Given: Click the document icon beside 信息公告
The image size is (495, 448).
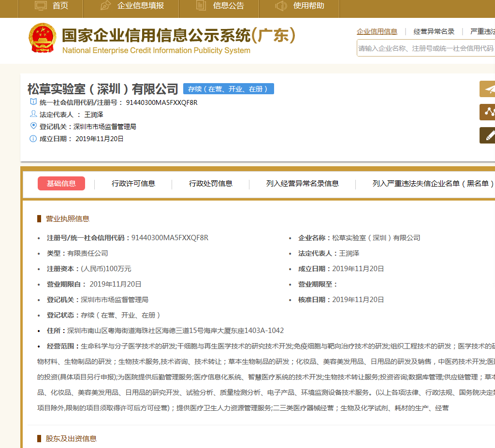Looking at the screenshot, I should point(201,6).
